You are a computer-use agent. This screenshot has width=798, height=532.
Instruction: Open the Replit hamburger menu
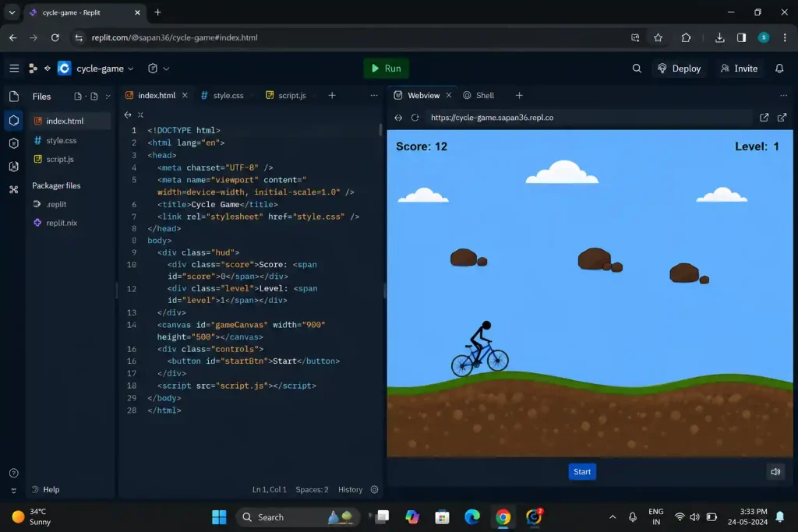[14, 68]
